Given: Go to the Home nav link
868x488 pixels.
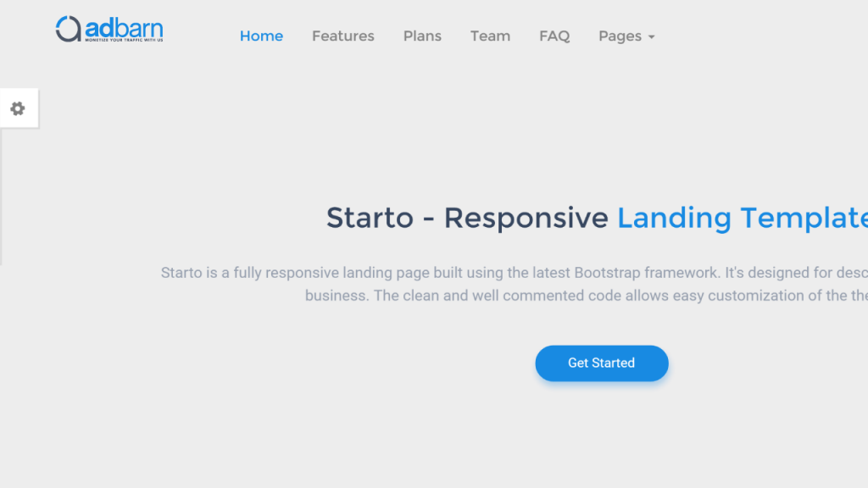Looking at the screenshot, I should point(261,36).
